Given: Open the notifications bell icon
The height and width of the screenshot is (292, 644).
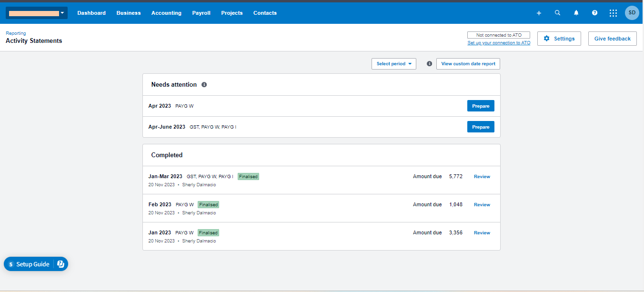Looking at the screenshot, I should (x=576, y=13).
